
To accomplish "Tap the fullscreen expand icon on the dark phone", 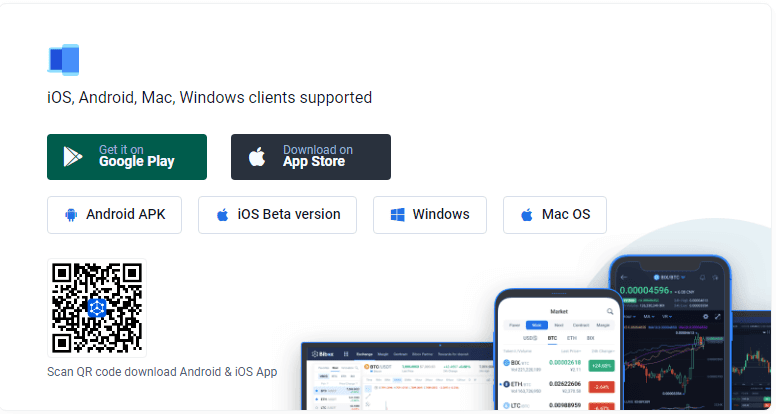I will pyautogui.click(x=718, y=317).
